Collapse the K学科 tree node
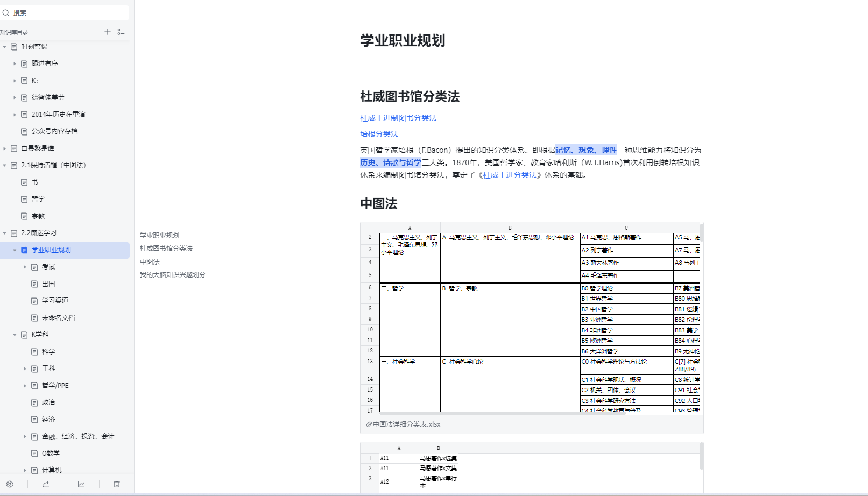Screen dimensions: 868x496 coord(15,335)
